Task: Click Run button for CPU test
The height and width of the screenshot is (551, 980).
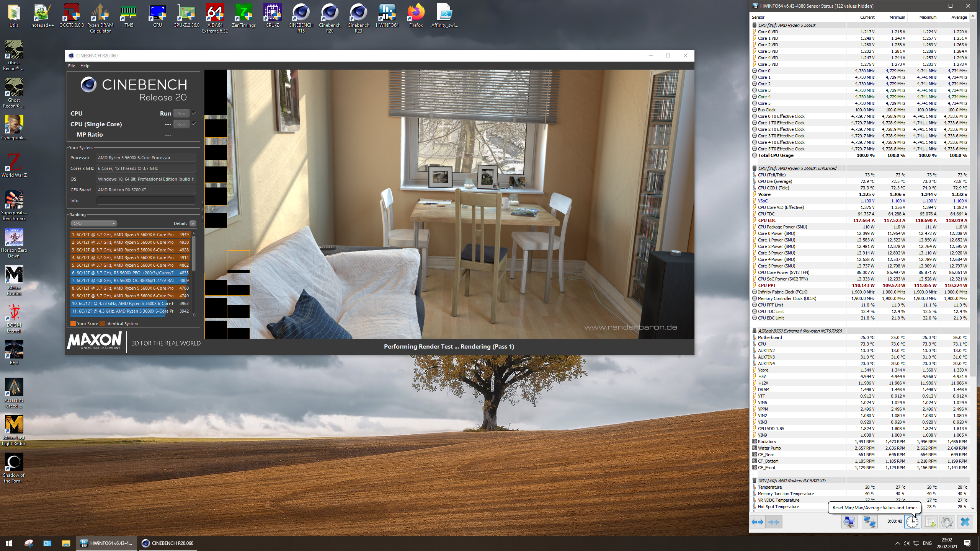Action: point(181,114)
